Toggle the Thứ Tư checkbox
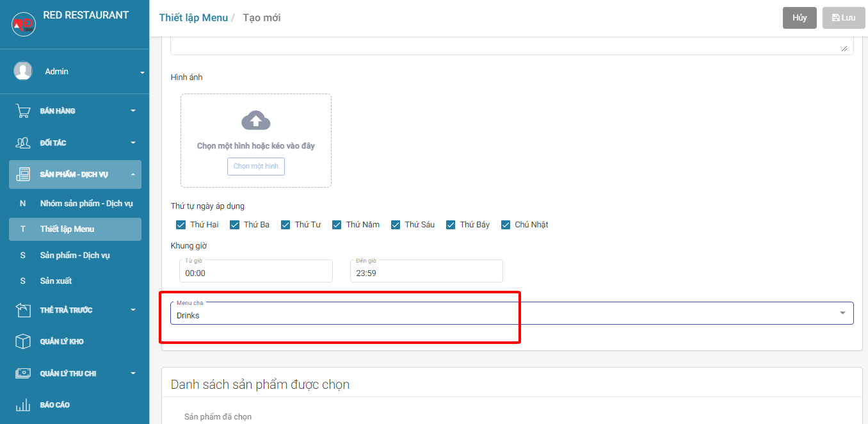Screen dimensions: 868x424 click(x=285, y=225)
